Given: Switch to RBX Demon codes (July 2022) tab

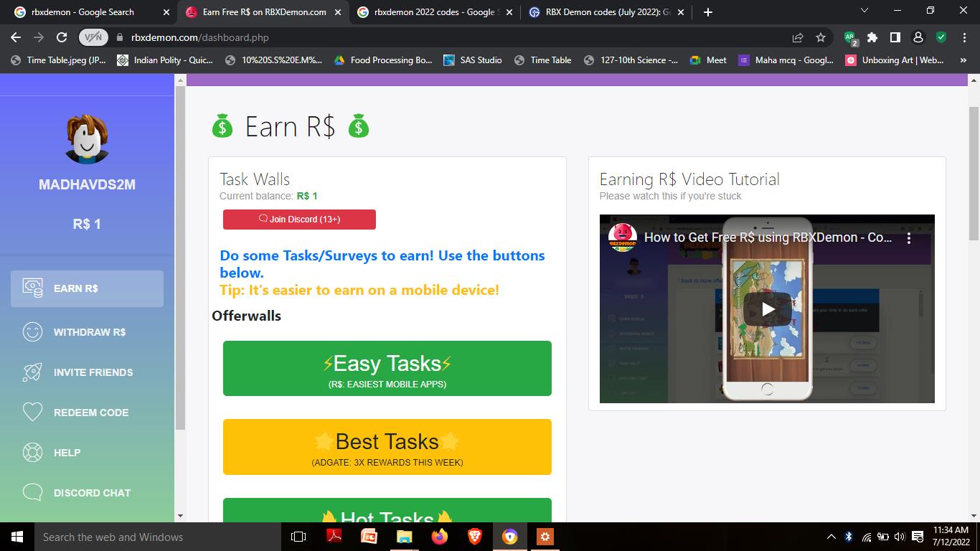Looking at the screenshot, I should pyautogui.click(x=607, y=12).
